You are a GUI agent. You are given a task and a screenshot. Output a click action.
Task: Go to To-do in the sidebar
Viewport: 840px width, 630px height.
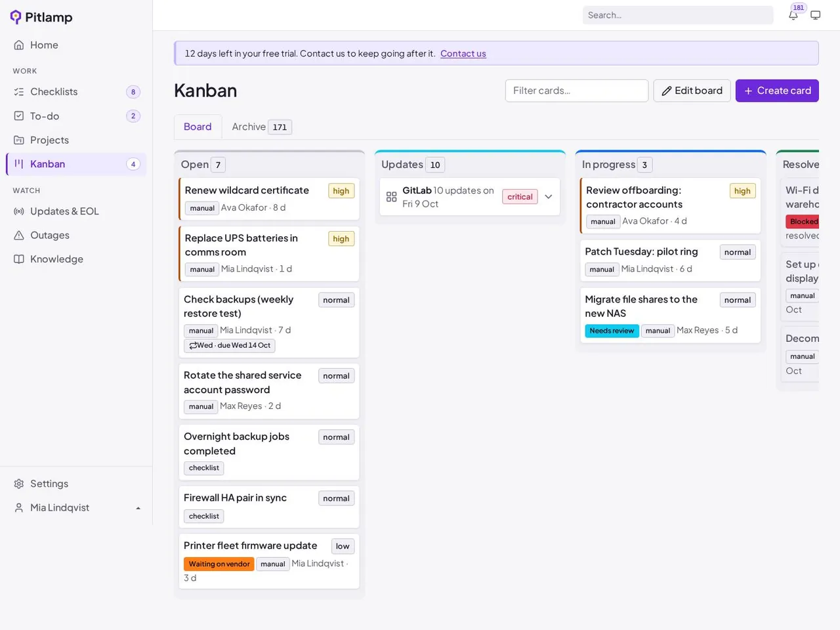76,116
